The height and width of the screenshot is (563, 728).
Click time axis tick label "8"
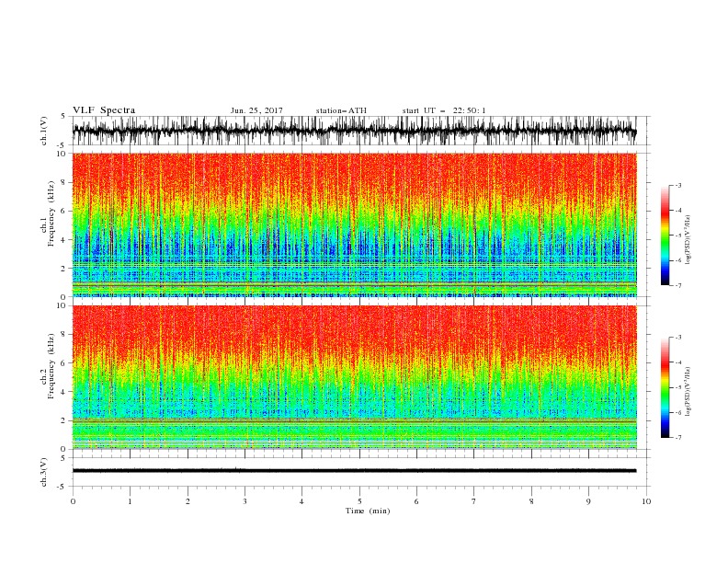click(531, 501)
